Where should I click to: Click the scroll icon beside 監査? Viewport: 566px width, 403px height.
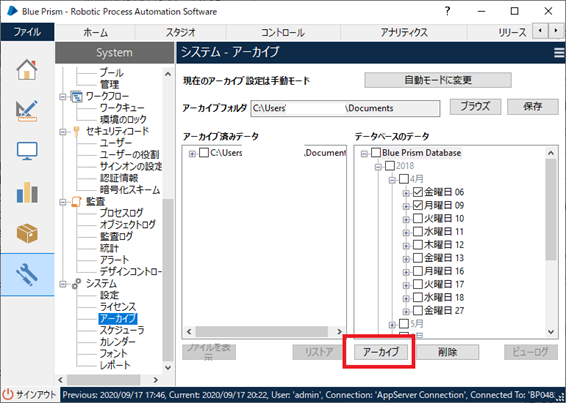76,202
